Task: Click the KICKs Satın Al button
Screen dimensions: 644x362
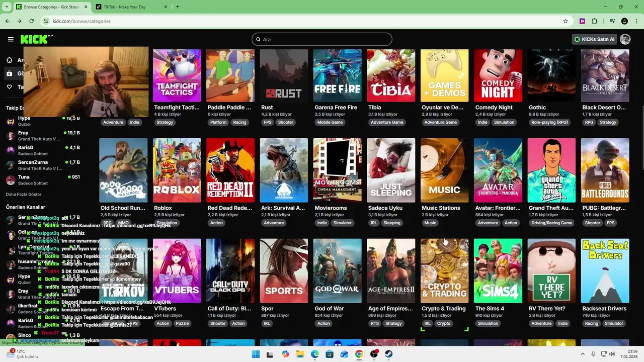Action: point(594,39)
